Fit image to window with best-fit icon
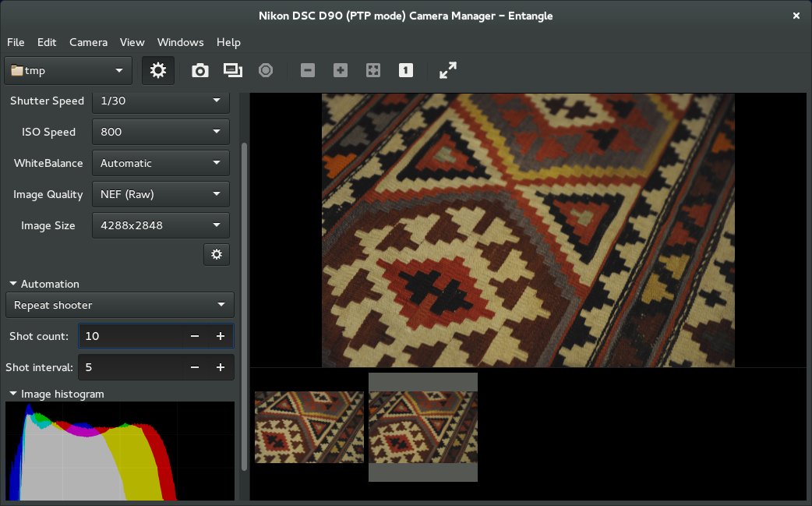This screenshot has width=812, height=506. tap(372, 70)
